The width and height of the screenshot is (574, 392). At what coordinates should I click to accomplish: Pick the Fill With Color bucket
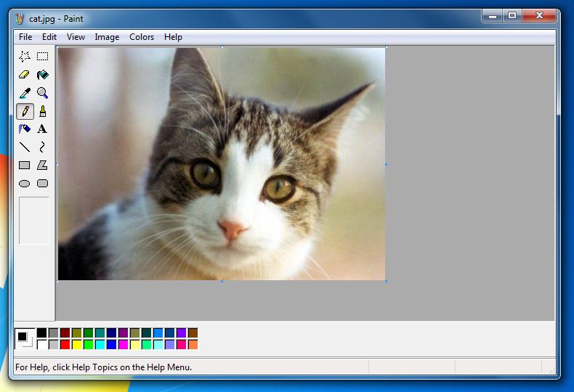tap(43, 75)
